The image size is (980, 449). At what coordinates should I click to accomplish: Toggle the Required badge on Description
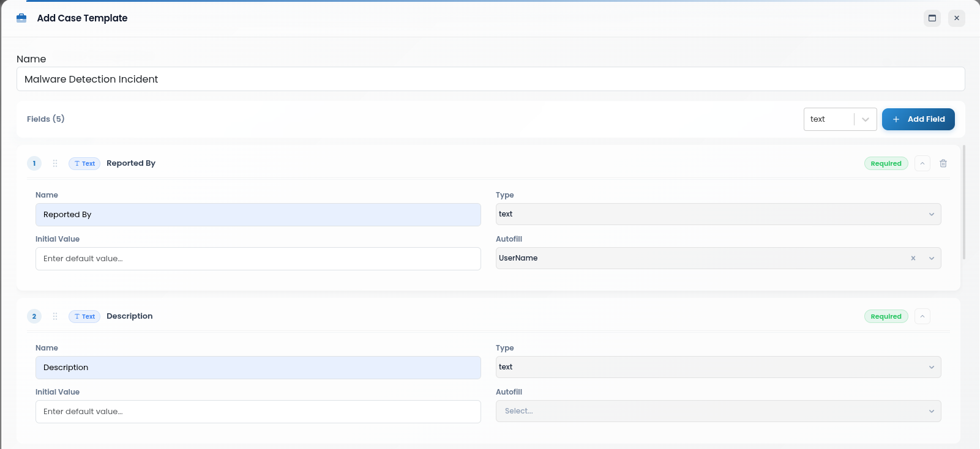pos(886,316)
